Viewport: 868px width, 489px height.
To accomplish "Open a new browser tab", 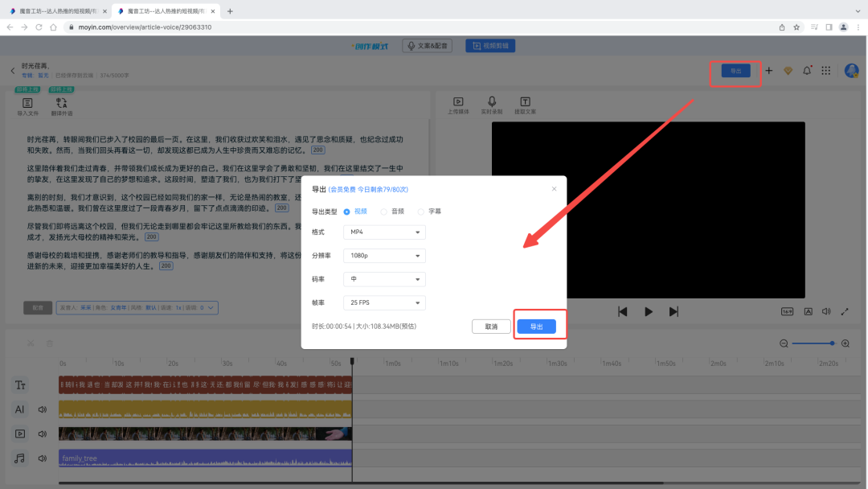I will pos(230,11).
